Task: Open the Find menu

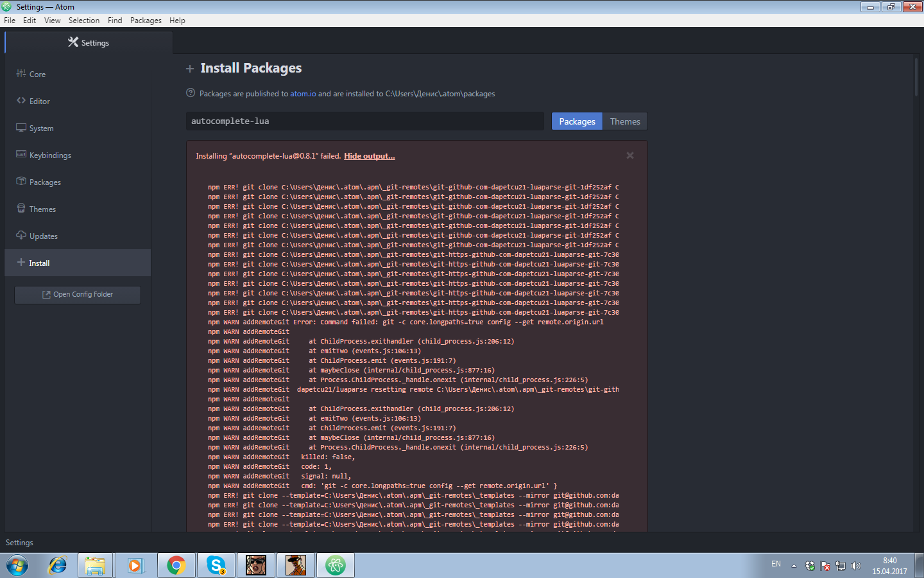Action: coord(115,21)
